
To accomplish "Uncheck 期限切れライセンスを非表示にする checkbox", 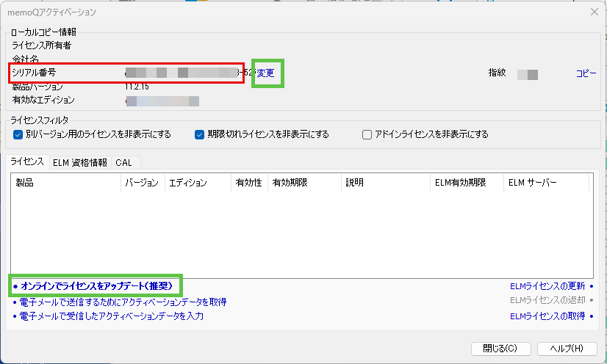I will point(199,134).
